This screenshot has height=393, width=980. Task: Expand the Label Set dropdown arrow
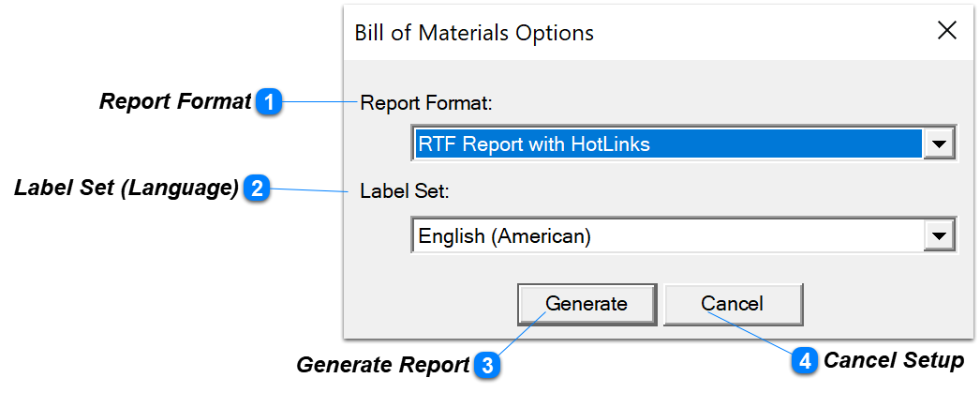(940, 236)
